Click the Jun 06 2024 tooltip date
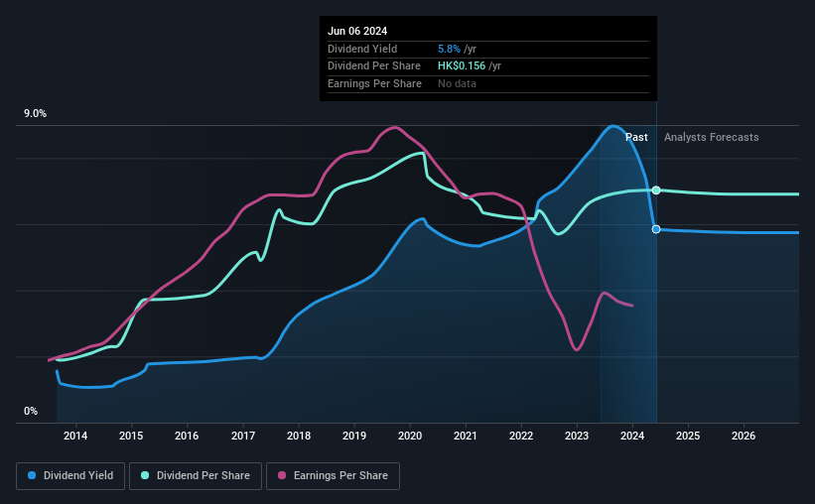This screenshot has width=815, height=504. [x=357, y=31]
